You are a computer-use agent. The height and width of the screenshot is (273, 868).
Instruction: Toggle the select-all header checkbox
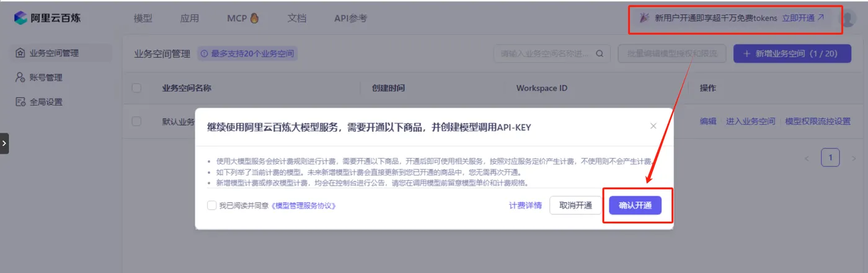136,88
